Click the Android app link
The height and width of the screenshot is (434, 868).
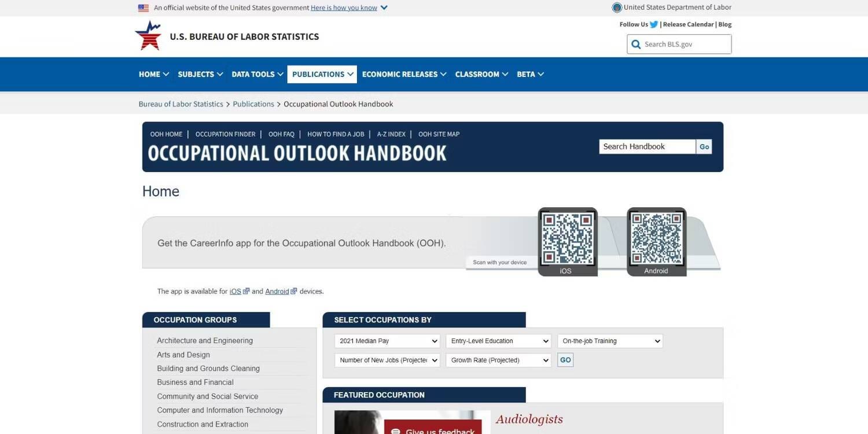(x=277, y=292)
